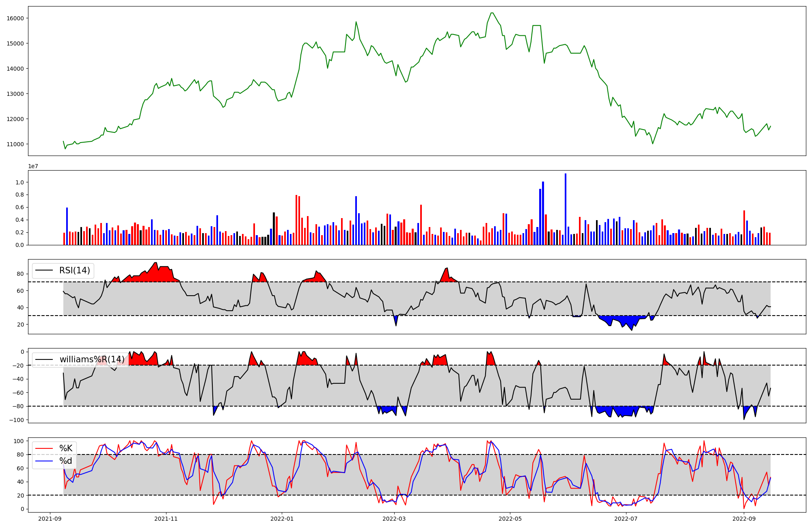Click the RSI(14) legend label
This screenshot has width=812, height=528.
75,270
